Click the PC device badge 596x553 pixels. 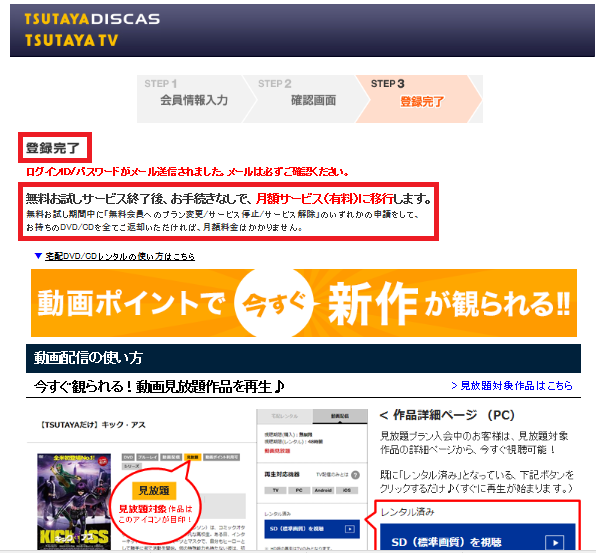[299, 490]
